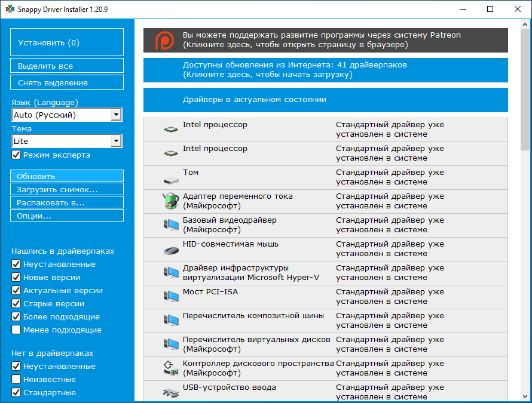Viewport: 532px width, 403px height.
Task: Open the Опции... settings
Action: 67,216
